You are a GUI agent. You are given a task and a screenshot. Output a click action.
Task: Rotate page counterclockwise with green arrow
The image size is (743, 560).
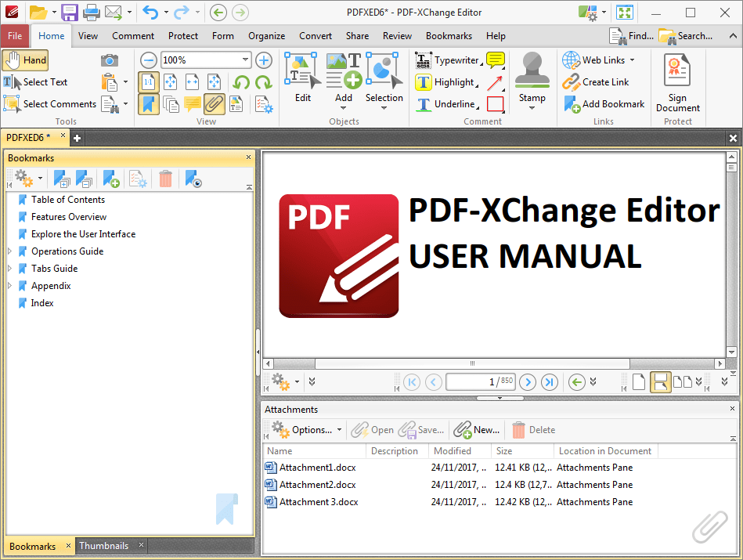241,82
